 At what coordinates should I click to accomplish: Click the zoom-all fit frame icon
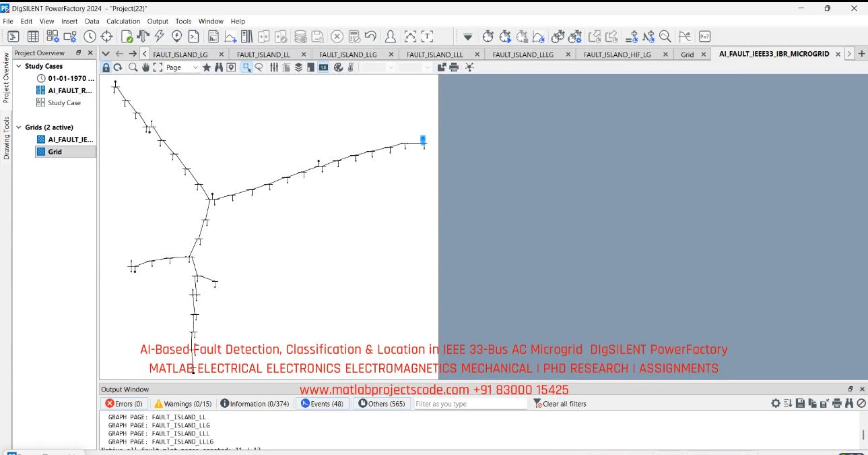click(158, 67)
